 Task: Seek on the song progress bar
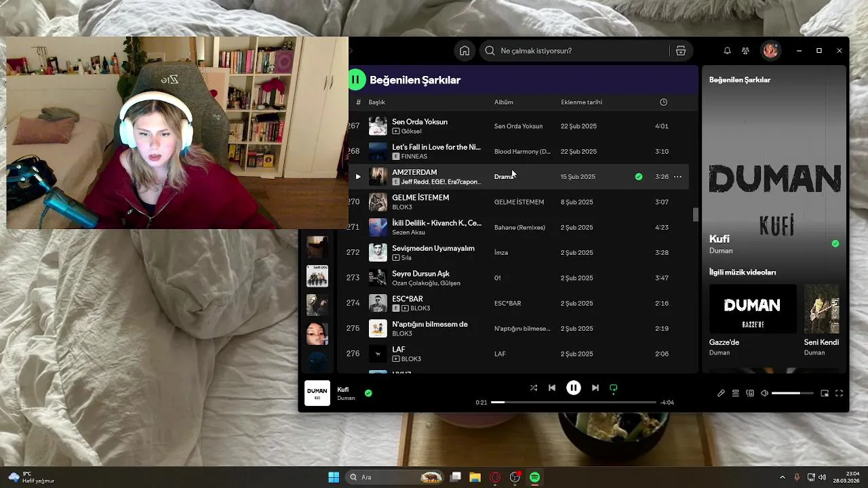pyautogui.click(x=574, y=403)
